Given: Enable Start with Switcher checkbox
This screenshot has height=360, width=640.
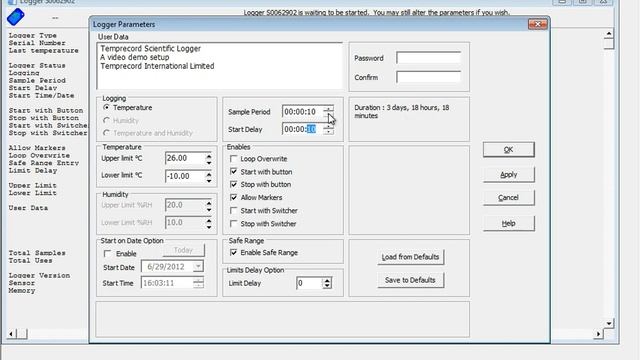Looking at the screenshot, I should tap(233, 211).
